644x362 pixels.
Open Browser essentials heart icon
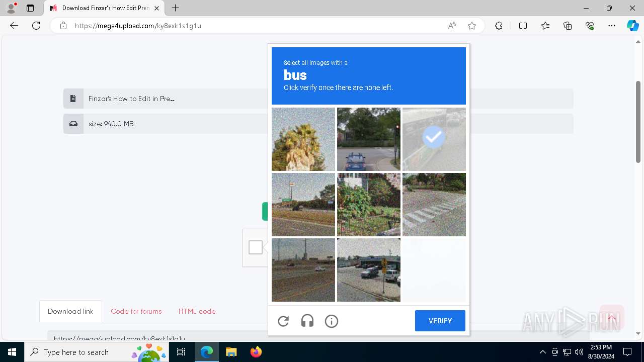tap(590, 26)
